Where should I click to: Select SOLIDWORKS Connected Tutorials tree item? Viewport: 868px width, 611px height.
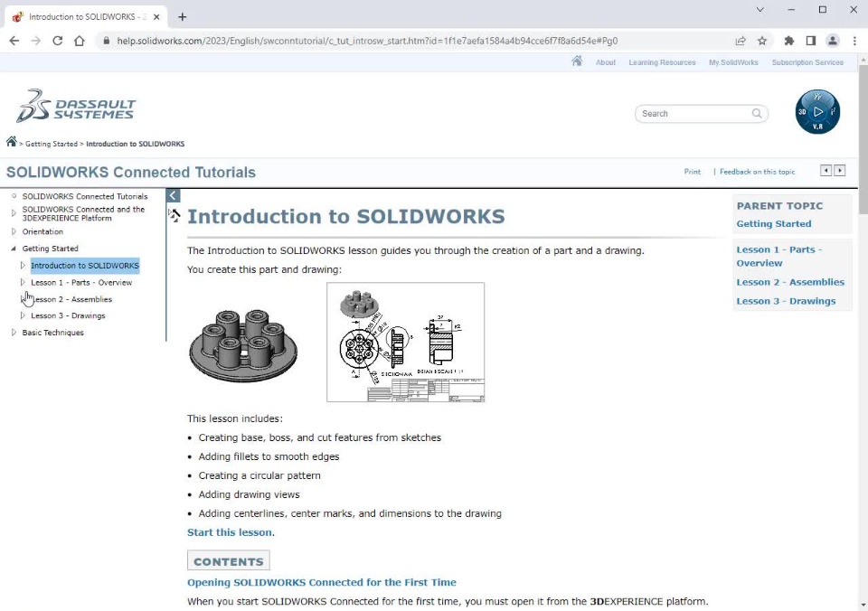[x=85, y=196]
